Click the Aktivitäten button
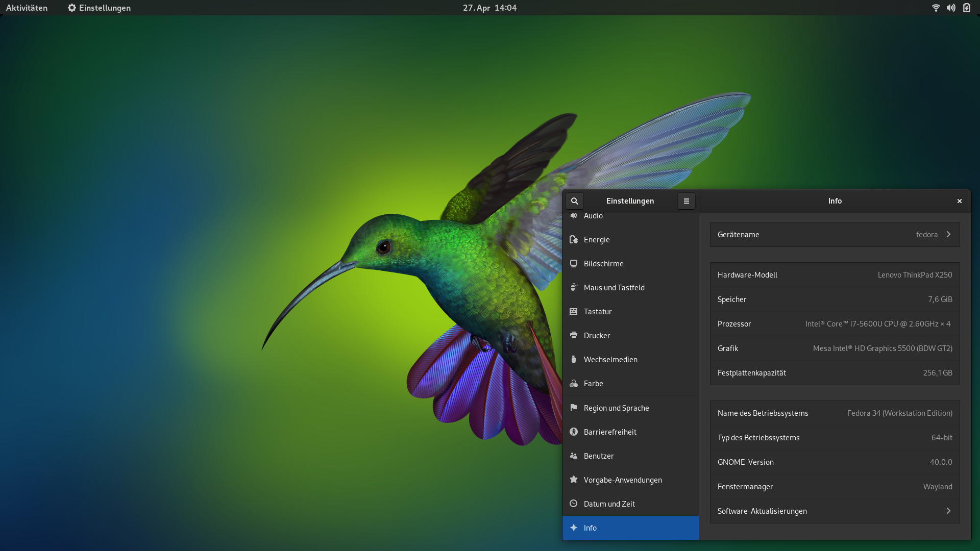980x551 pixels. point(27,8)
